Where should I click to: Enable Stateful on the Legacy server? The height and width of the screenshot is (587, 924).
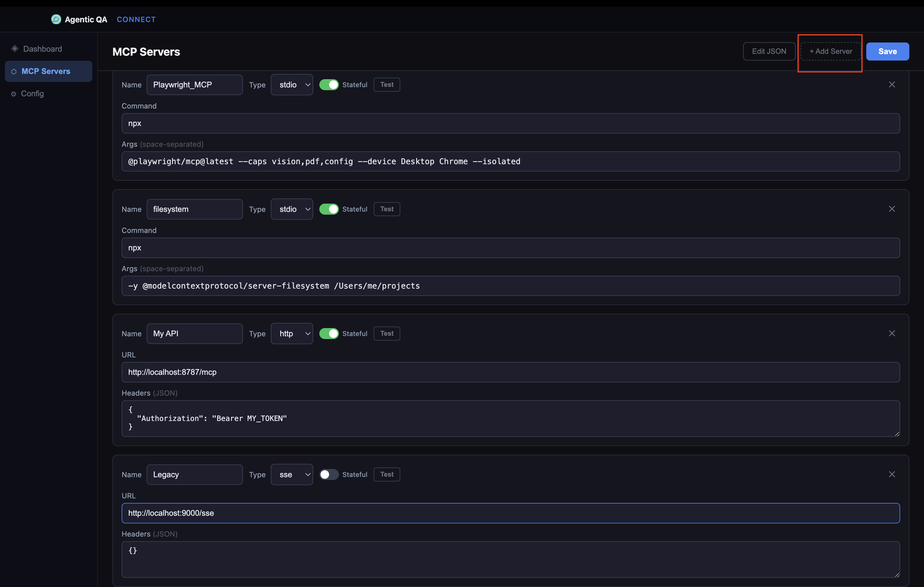[329, 474]
